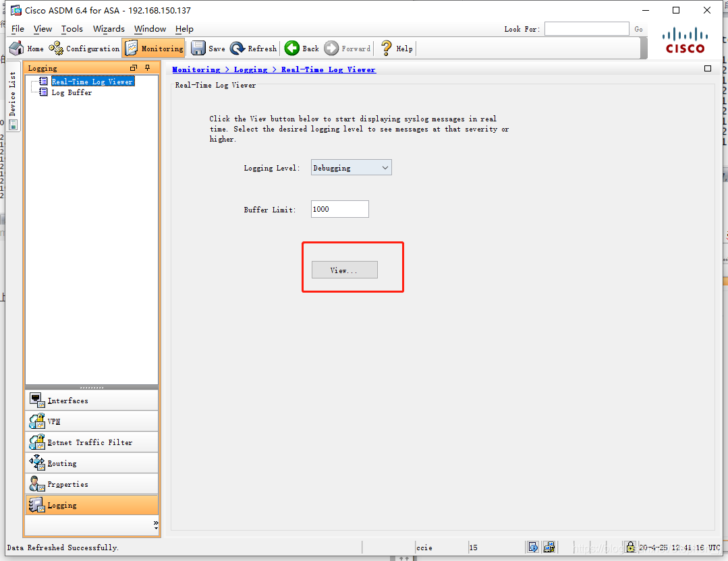Click the 'ccie' username in status bar
This screenshot has width=728, height=561.
[x=424, y=548]
